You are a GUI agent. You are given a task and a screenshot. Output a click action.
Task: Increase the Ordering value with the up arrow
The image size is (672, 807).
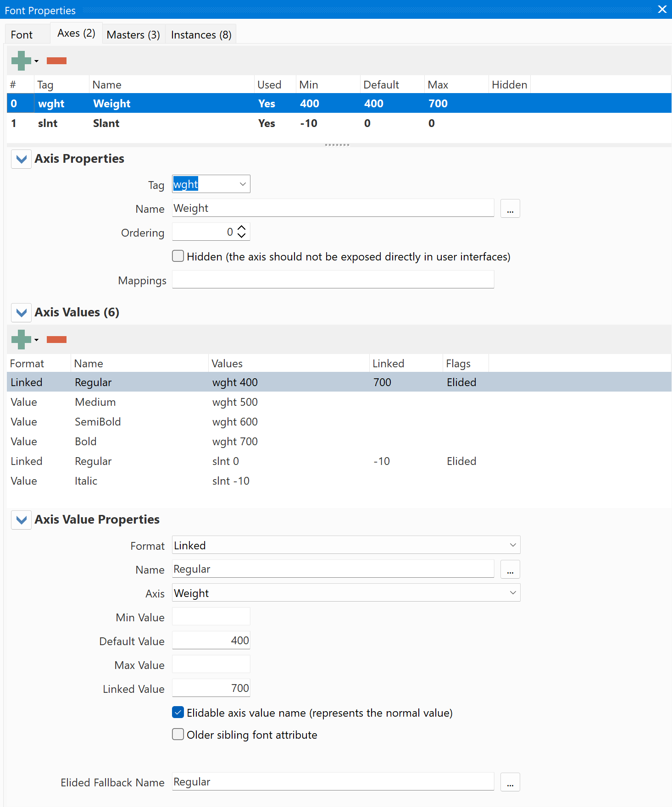pyautogui.click(x=242, y=227)
